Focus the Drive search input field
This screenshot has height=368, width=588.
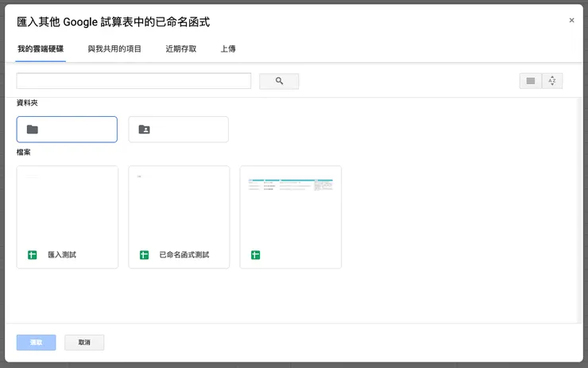[133, 81]
